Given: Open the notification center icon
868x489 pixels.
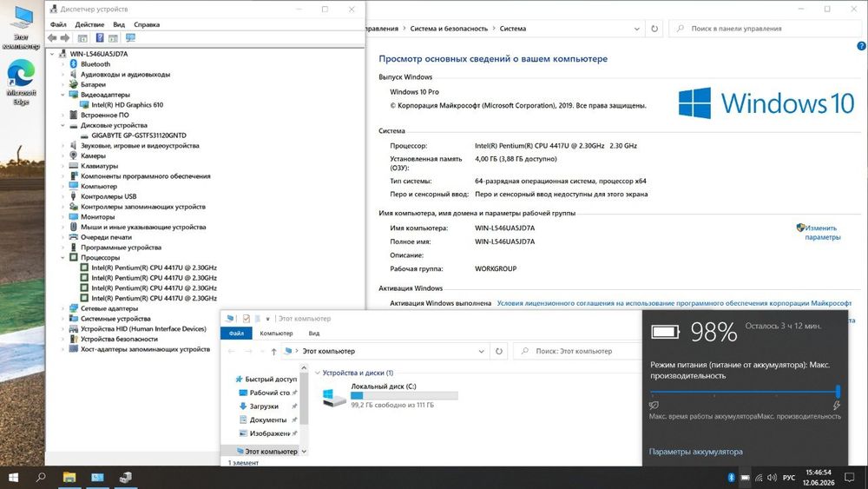Looking at the screenshot, I should 849,478.
